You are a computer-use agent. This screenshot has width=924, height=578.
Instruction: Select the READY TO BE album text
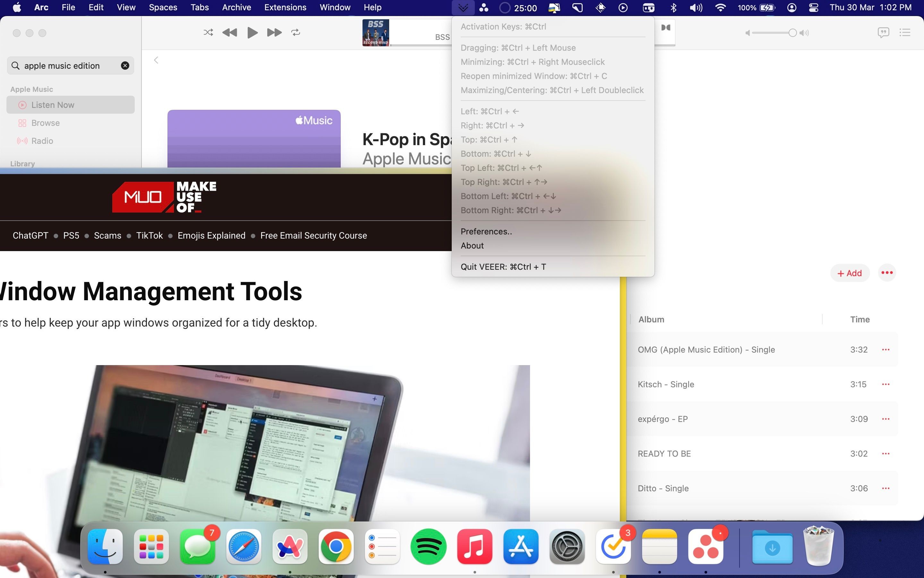click(664, 453)
